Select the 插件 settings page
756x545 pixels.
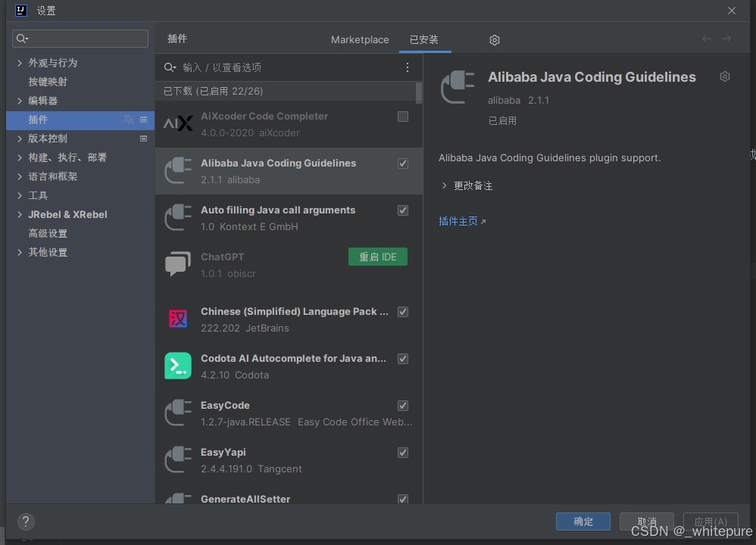coord(80,120)
